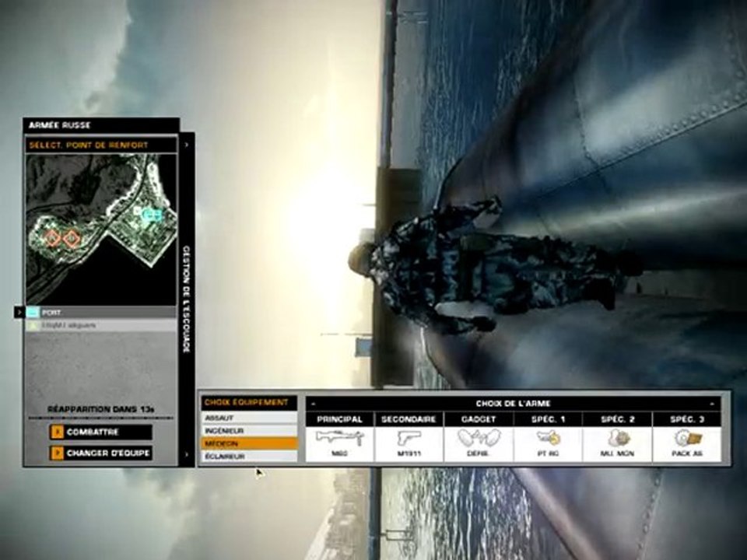Select the Ingénieur class

(249, 430)
